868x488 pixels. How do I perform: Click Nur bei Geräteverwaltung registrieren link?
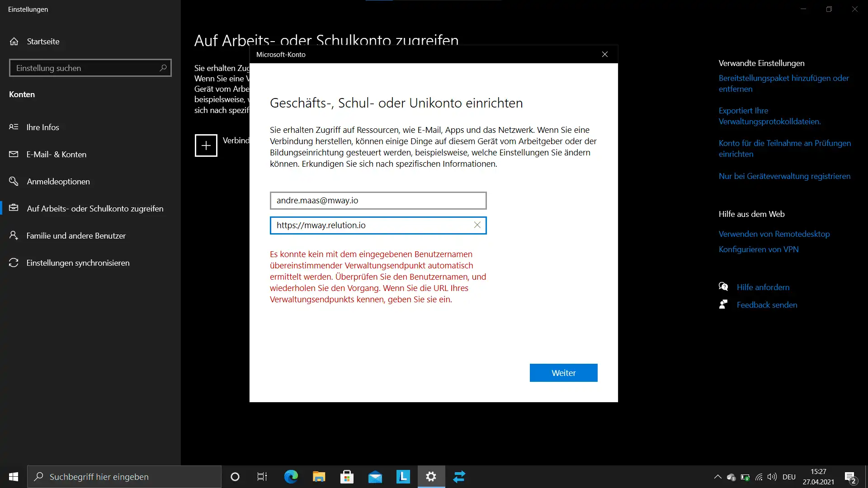[x=784, y=176]
